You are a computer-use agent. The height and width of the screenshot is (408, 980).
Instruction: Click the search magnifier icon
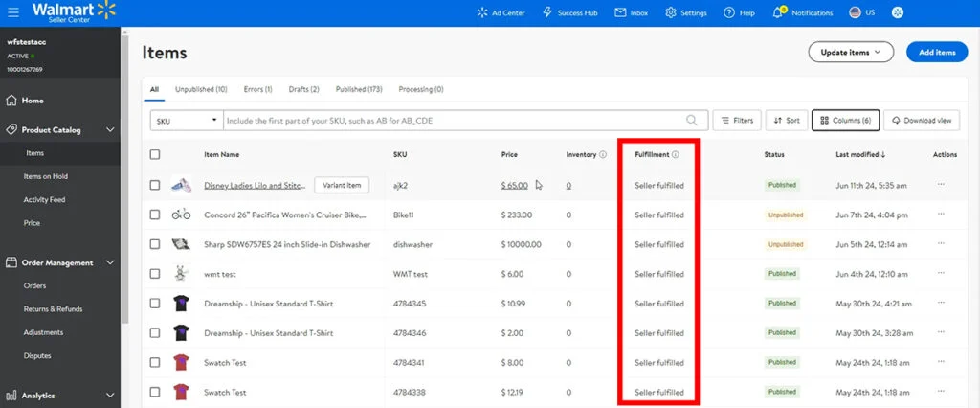(x=692, y=120)
